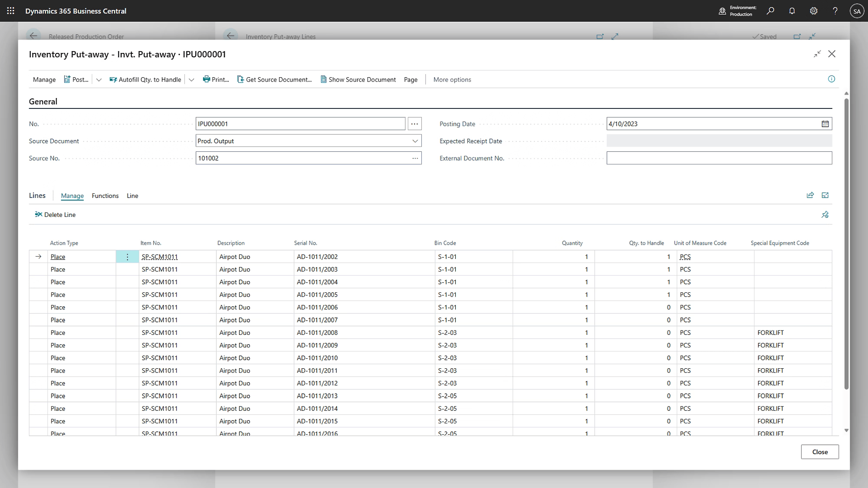
Task: Expand the Autofill Qty. to Handle chevron
Action: (x=191, y=80)
